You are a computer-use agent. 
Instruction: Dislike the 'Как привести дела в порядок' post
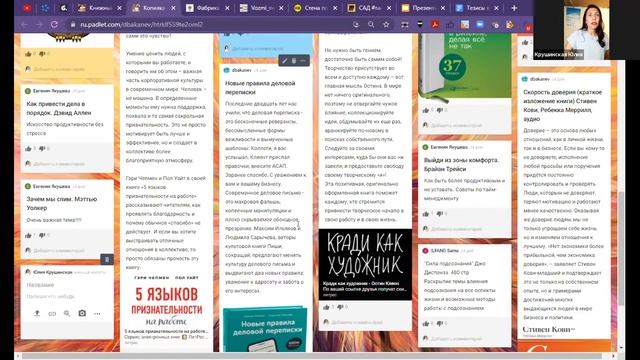(x=42, y=149)
